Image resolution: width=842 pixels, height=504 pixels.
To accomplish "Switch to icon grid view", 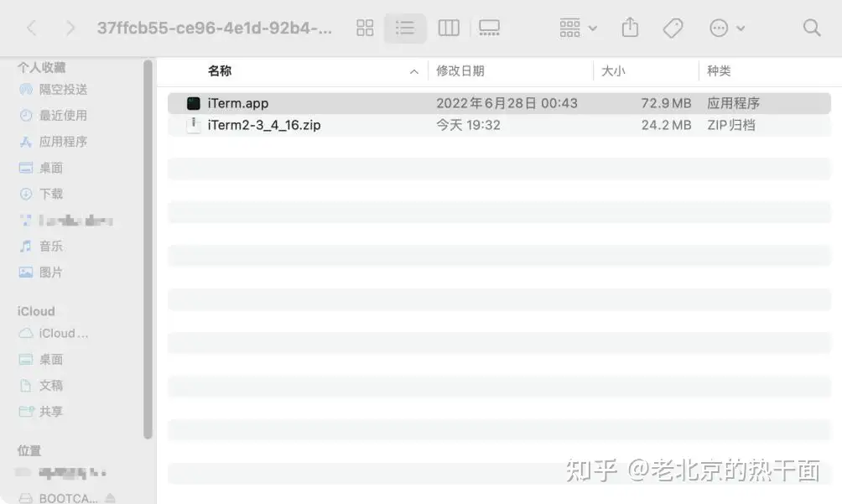I will tap(365, 28).
